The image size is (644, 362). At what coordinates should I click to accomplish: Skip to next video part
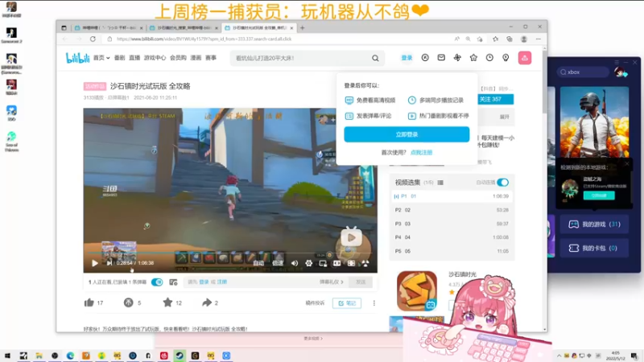(x=109, y=263)
